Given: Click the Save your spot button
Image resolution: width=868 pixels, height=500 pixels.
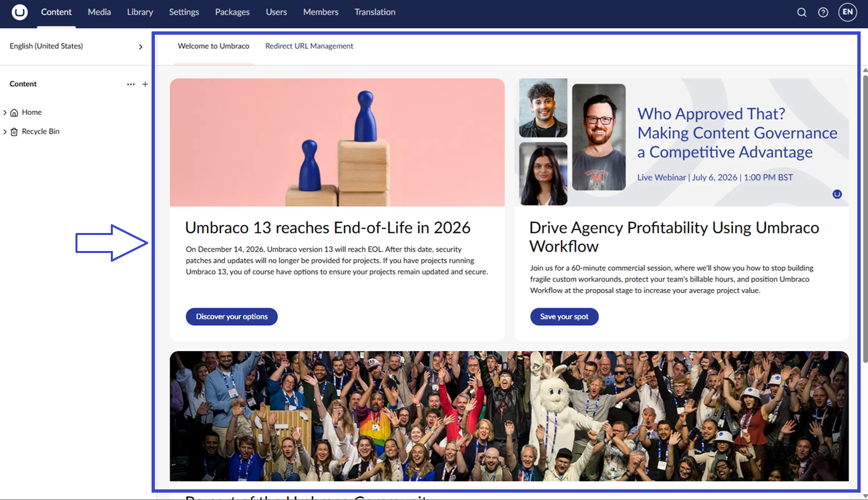Looking at the screenshot, I should (564, 316).
